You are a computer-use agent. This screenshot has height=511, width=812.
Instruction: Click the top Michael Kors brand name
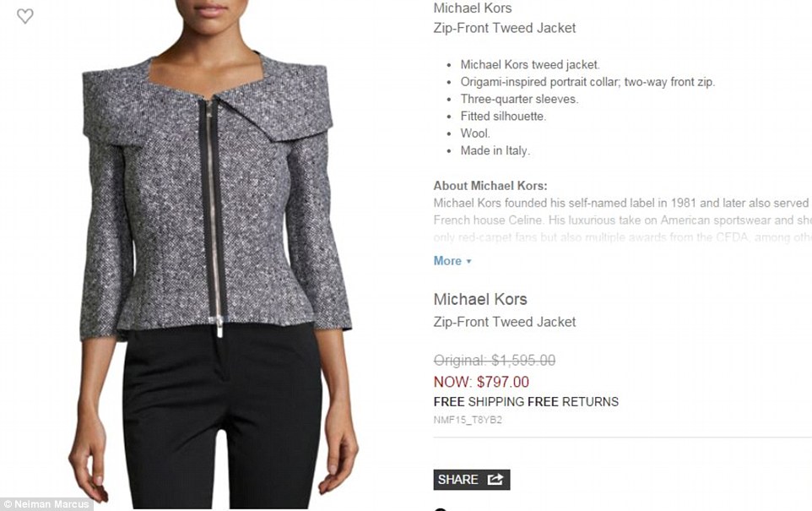[x=473, y=8]
